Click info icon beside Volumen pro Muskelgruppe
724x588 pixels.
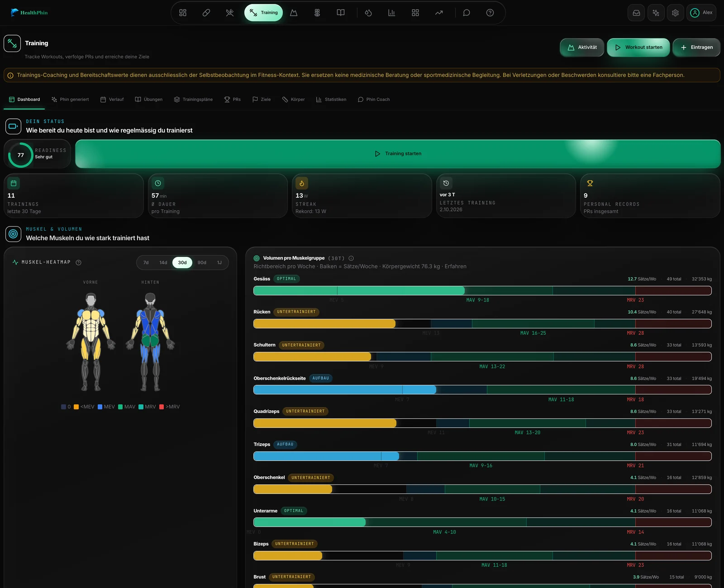351,258
